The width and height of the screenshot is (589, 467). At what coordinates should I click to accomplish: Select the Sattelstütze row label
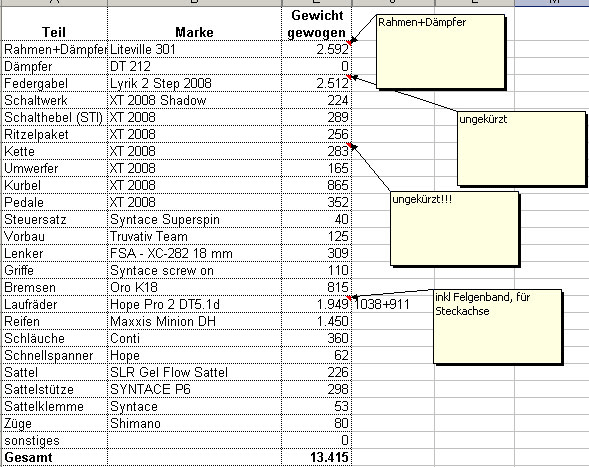[x=54, y=390]
